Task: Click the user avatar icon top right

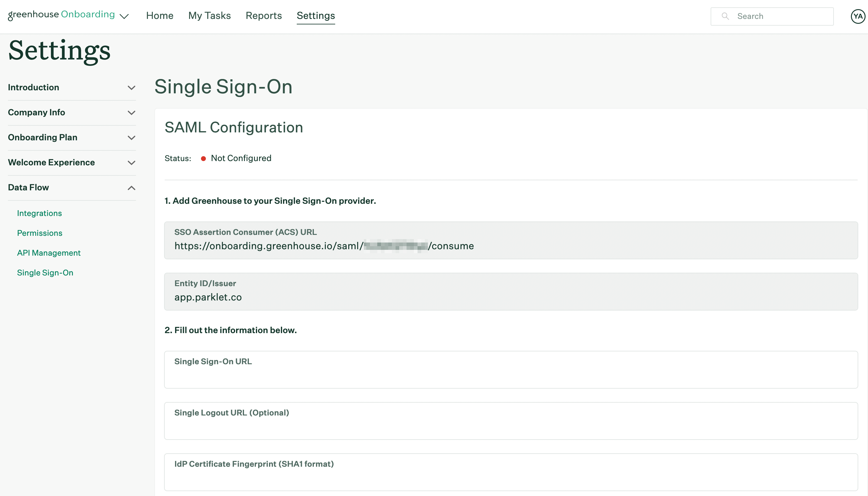Action: (x=857, y=16)
